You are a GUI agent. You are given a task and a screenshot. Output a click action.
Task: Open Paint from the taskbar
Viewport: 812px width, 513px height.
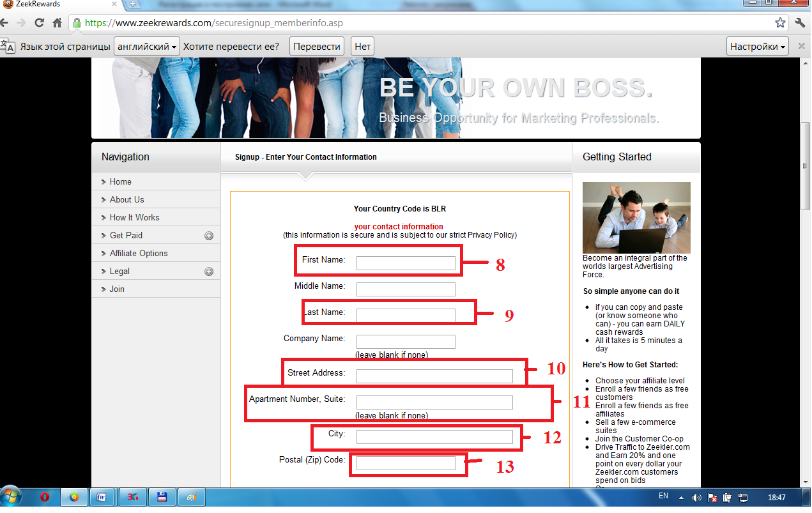tap(191, 497)
